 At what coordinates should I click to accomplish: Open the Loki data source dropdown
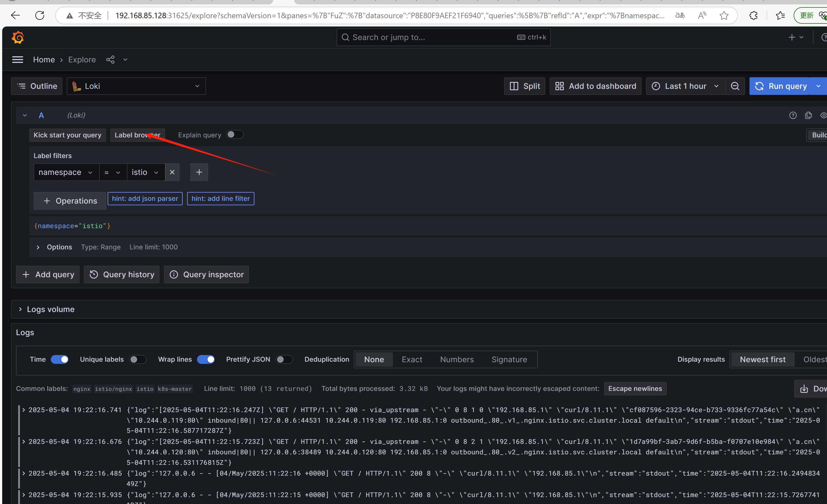(x=136, y=86)
